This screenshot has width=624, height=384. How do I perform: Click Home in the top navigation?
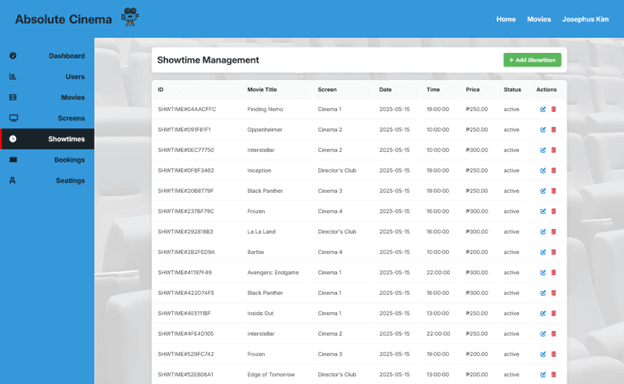point(506,19)
